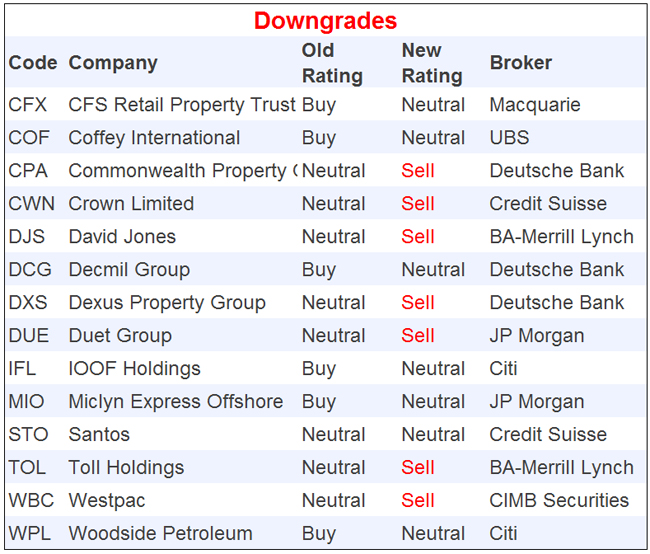This screenshot has height=554, width=650.
Task: Click the Sell rating for Toll Holdings
Action: click(418, 468)
